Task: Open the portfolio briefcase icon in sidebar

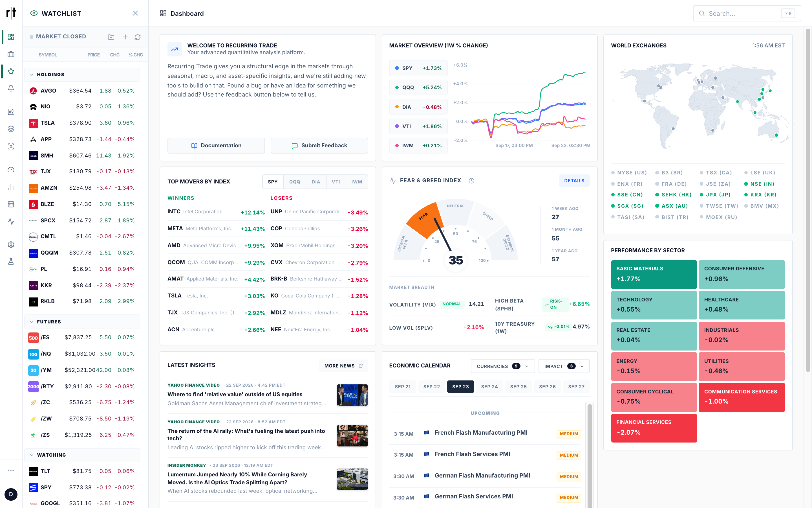Action: 11,54
